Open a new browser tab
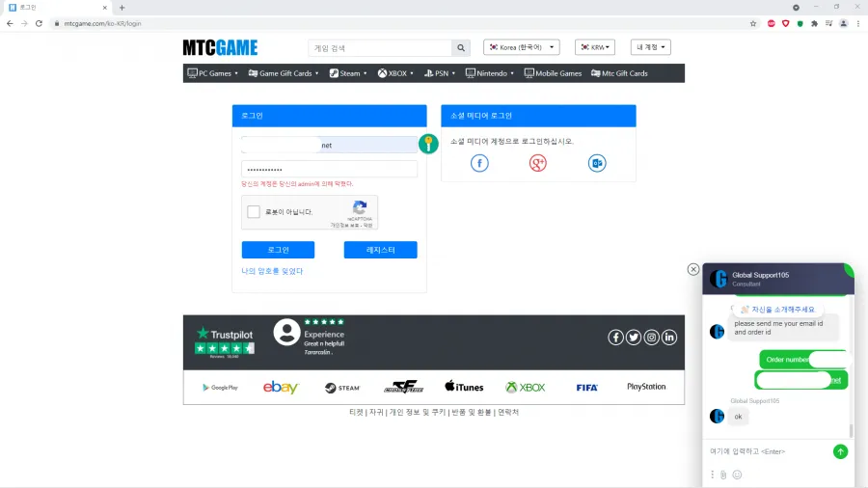The width and height of the screenshot is (868, 488). pos(122,8)
